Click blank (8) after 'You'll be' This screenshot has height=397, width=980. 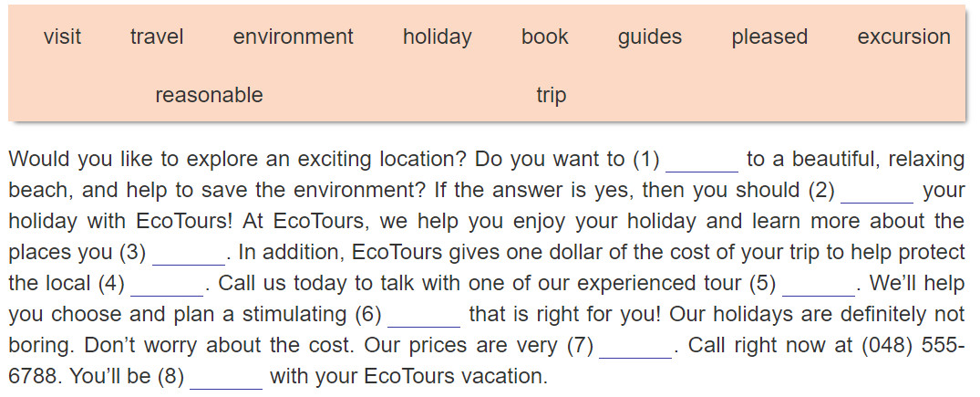click(x=226, y=378)
